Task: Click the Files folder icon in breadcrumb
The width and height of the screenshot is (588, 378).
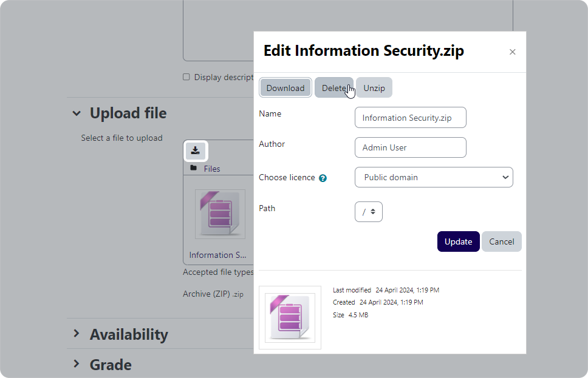Action: [x=194, y=168]
